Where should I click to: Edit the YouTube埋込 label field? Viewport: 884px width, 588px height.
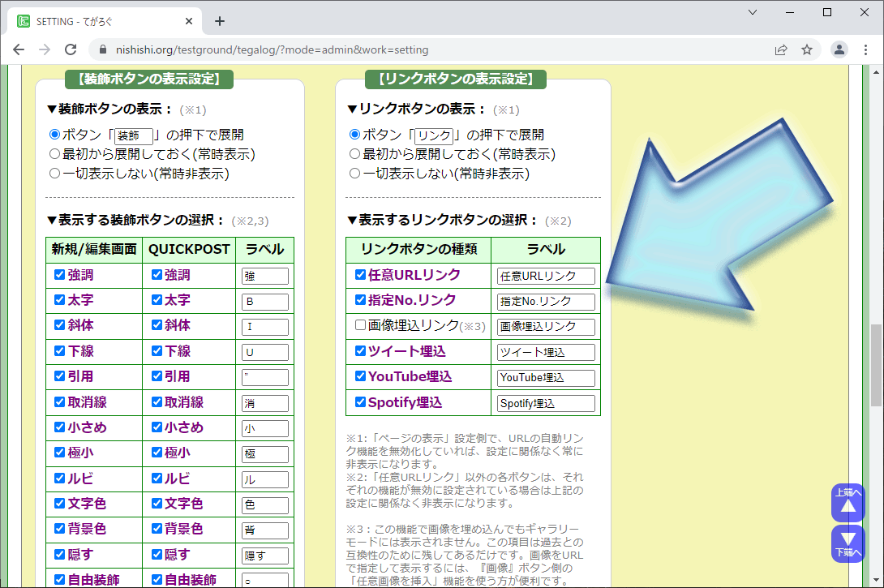tap(546, 378)
